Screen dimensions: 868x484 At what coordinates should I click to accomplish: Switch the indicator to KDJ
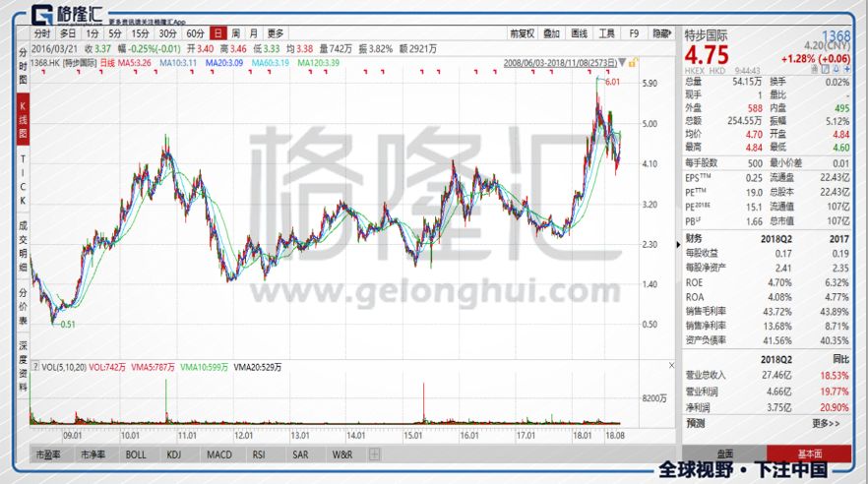pos(174,454)
